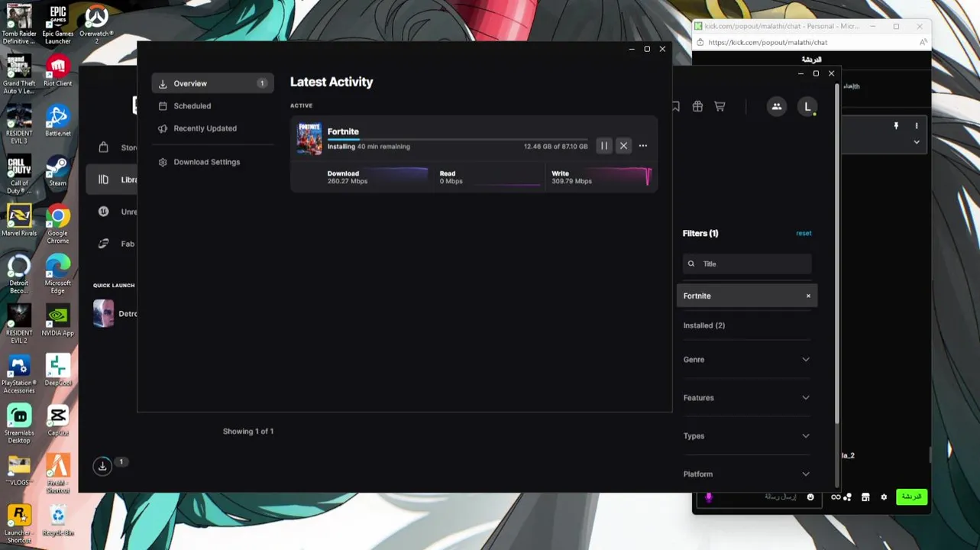Open the Microsoft Edge desktop icon

tap(57, 274)
